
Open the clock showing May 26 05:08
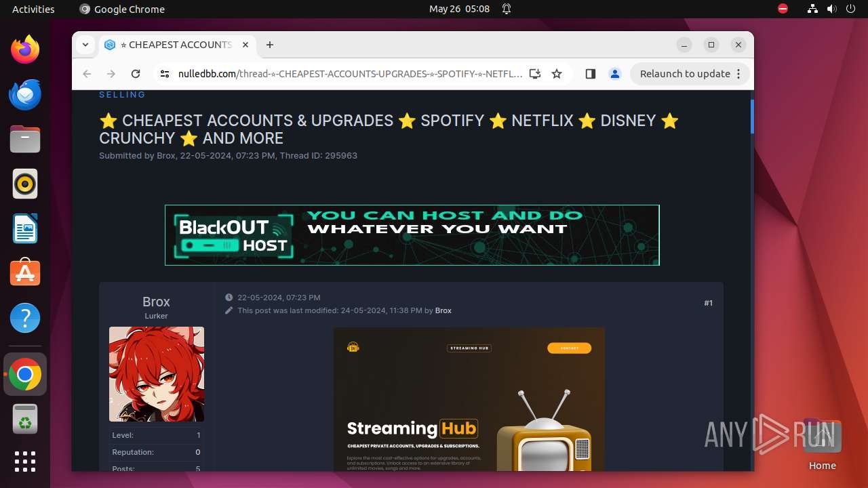459,9
